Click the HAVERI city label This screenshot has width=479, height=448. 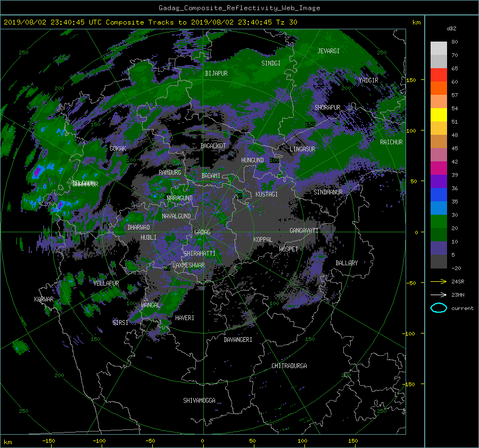[185, 318]
